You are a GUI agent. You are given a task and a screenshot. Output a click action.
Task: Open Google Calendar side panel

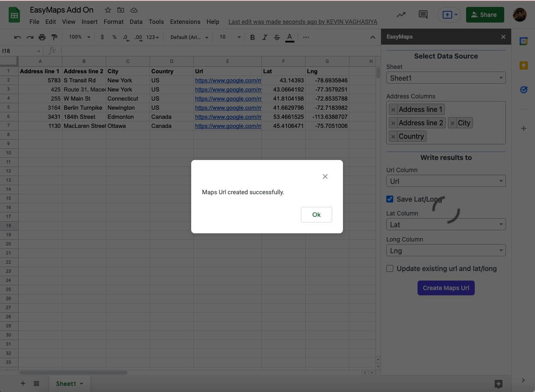point(524,41)
